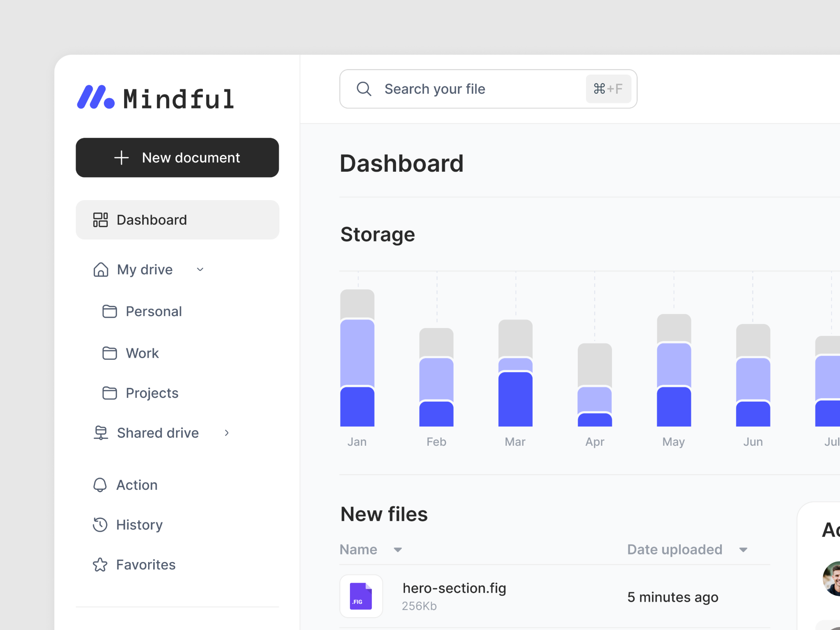Click the user avatar photo
This screenshot has width=840, height=630.
coord(832,578)
